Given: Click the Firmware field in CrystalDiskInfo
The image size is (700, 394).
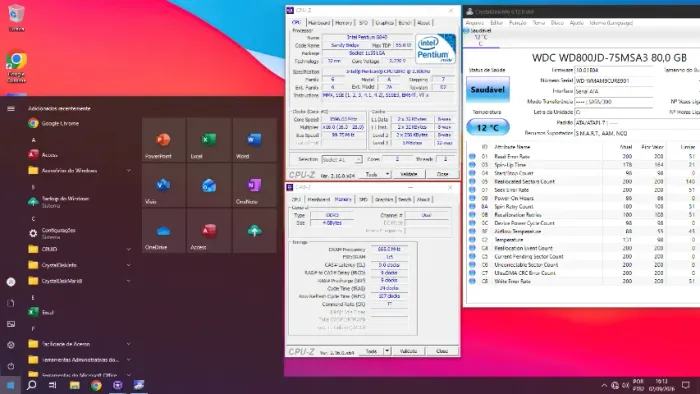Looking at the screenshot, I should (x=613, y=70).
